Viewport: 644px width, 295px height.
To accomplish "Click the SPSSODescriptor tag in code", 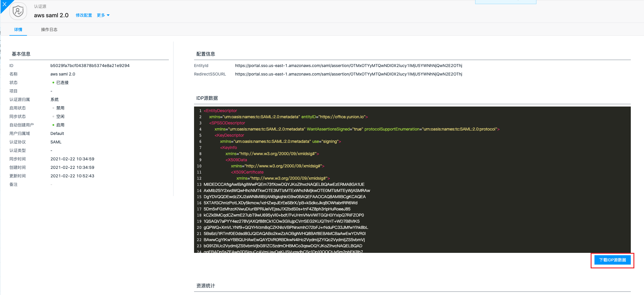I will (227, 123).
